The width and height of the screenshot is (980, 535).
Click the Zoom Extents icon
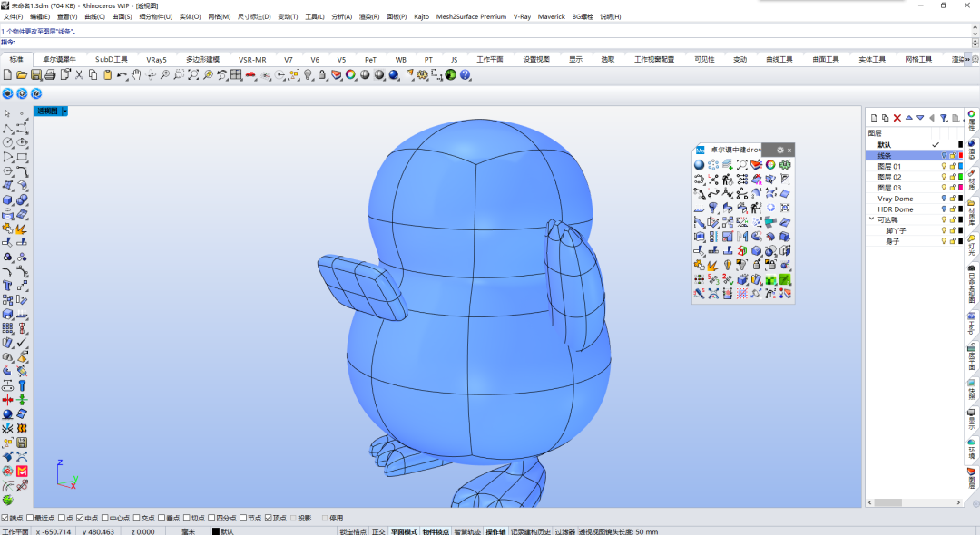pyautogui.click(x=193, y=75)
